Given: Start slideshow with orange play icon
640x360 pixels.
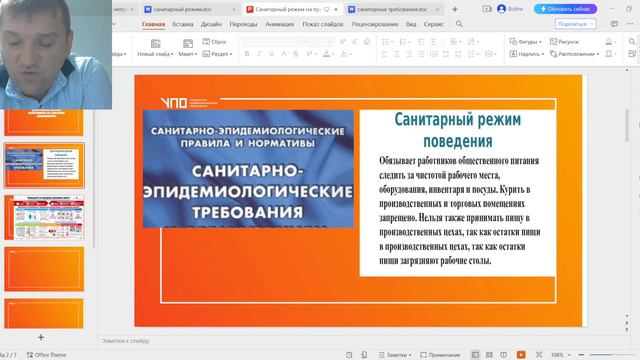Looking at the screenshot, I should coord(521,355).
